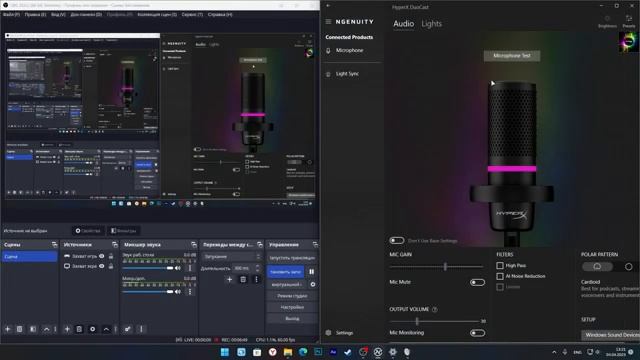Viewport: 640px width, 360px height.
Task: Add a new scene in OBS
Action: click(x=7, y=329)
